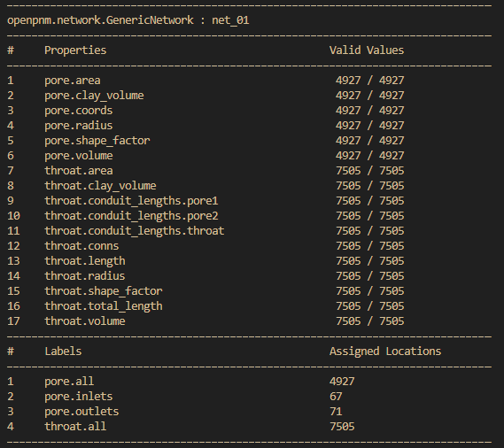
Task: Click '7505 / 7505' in the throat.volume row
Action: coord(369,321)
